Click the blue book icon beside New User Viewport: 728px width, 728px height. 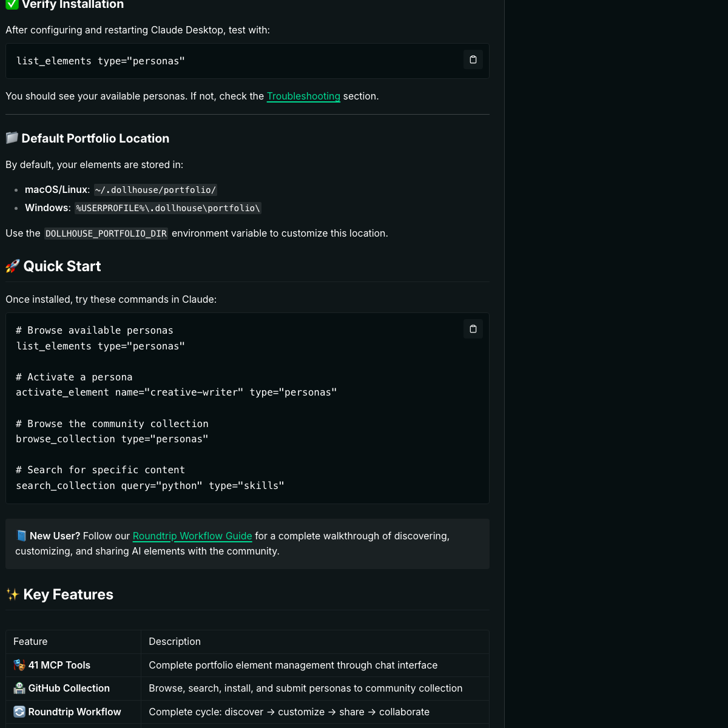click(x=21, y=536)
